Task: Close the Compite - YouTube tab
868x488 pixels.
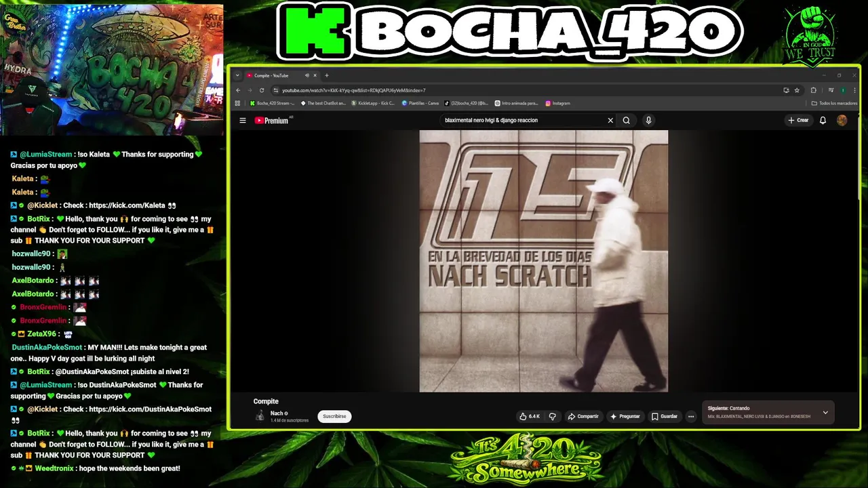Action: [315, 75]
